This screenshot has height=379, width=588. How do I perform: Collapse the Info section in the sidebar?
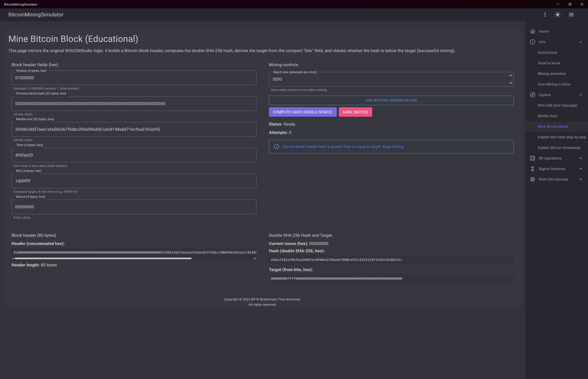click(581, 42)
